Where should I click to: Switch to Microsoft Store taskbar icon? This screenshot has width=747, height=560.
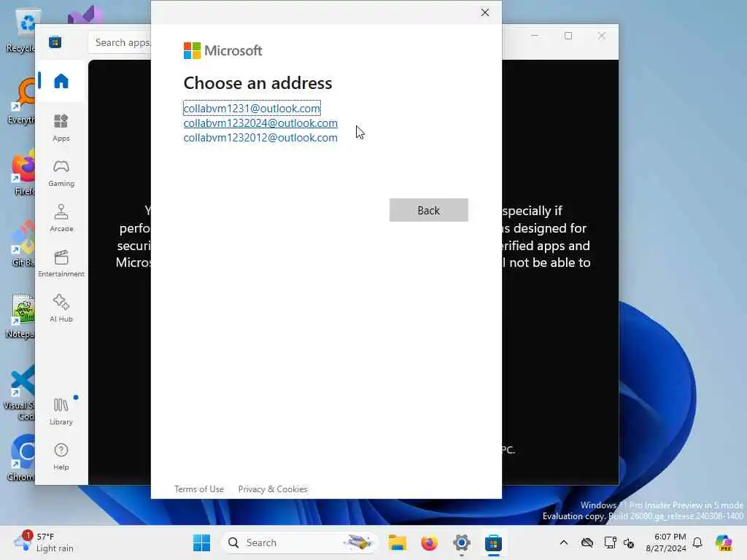point(493,542)
